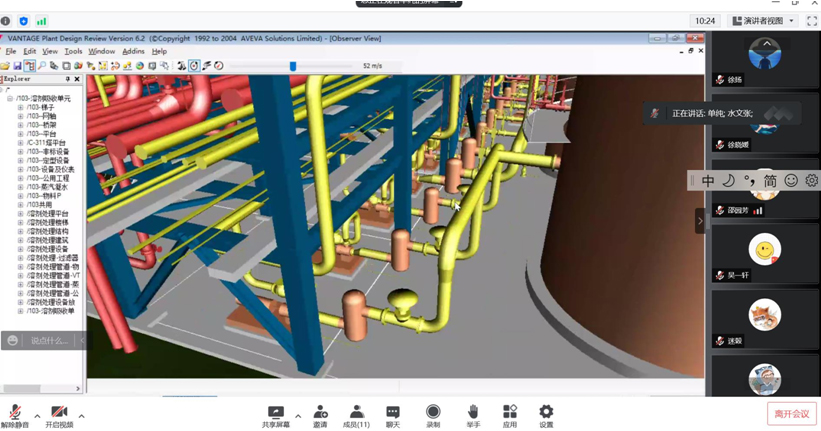Open the Members (11) list
This screenshot has height=431, width=821.
[356, 415]
